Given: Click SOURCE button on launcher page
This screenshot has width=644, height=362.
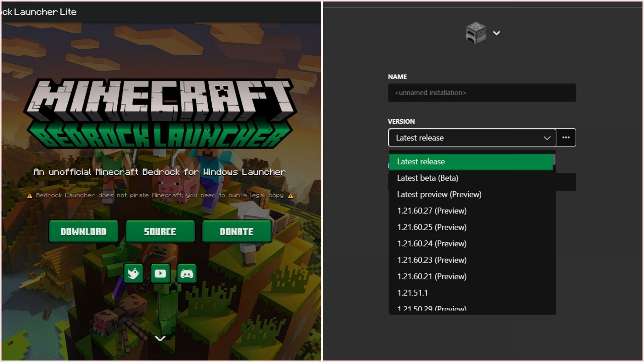Looking at the screenshot, I should (159, 231).
